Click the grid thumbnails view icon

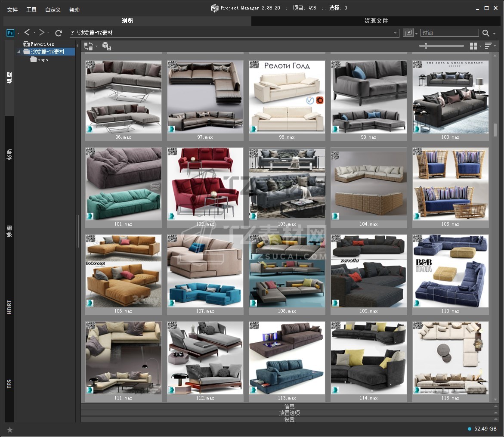coord(473,46)
